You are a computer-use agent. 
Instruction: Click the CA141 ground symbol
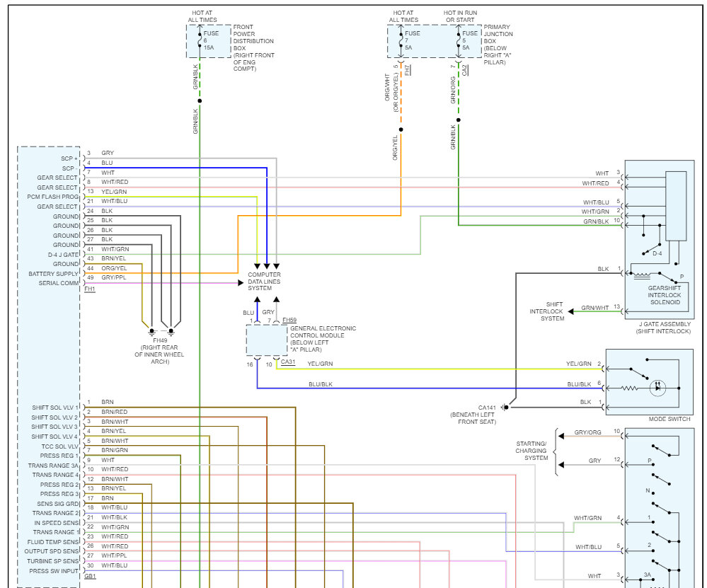click(x=505, y=407)
